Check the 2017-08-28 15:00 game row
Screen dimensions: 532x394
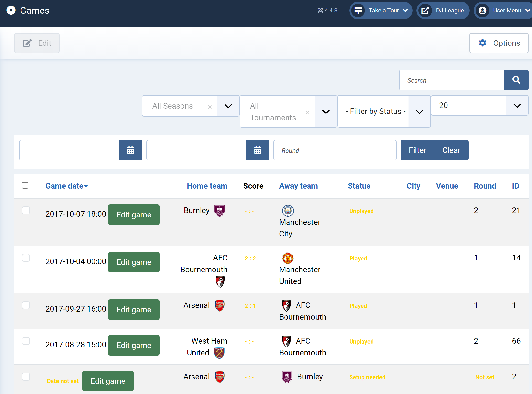point(26,341)
